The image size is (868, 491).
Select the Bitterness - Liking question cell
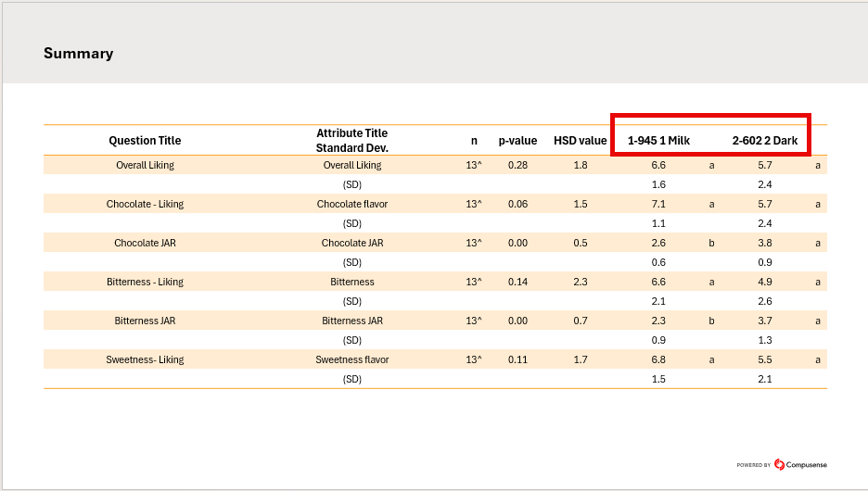pyautogui.click(x=145, y=282)
